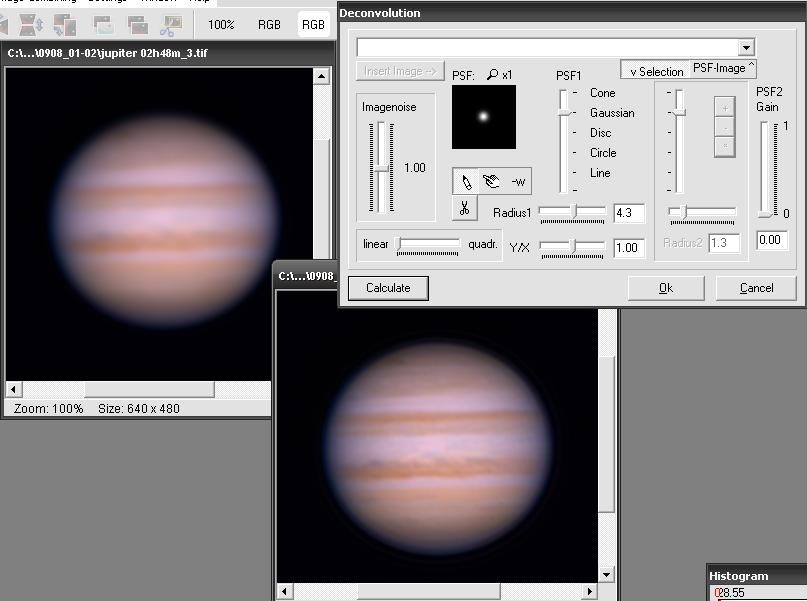Click the -w tool button
Viewport: 807px width, 601px height.
coord(518,182)
